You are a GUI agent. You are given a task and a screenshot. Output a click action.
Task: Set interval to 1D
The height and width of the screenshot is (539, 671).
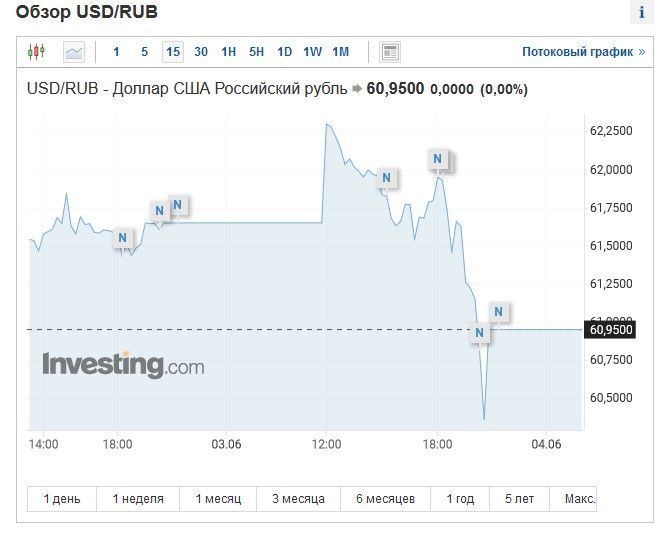pos(285,52)
